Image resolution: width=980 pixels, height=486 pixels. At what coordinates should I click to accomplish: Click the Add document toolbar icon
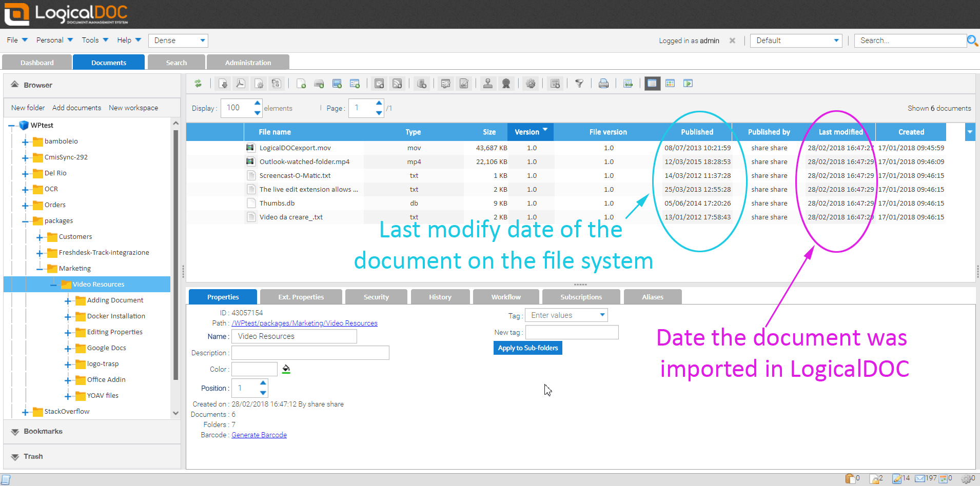coord(301,84)
